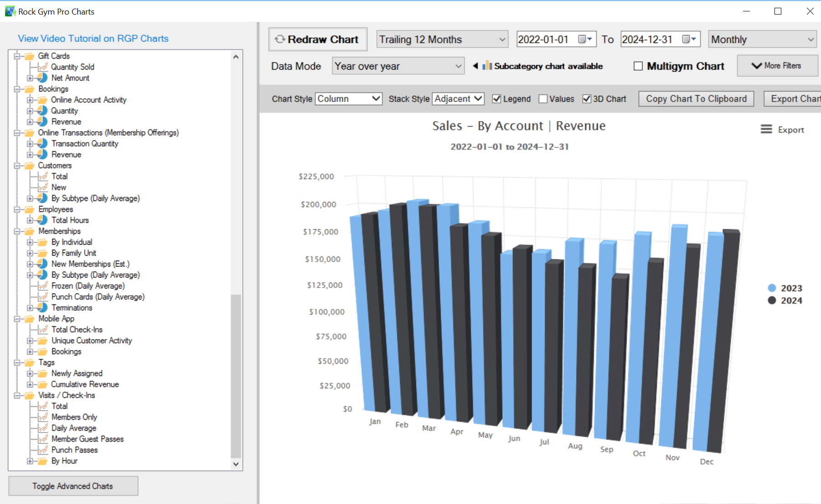
Task: Click the subcategory chart available icon
Action: pos(487,66)
